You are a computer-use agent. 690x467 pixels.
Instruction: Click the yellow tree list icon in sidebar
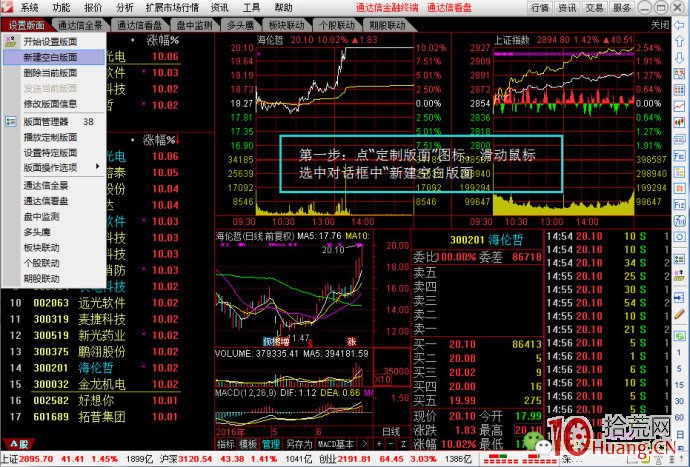point(679,172)
